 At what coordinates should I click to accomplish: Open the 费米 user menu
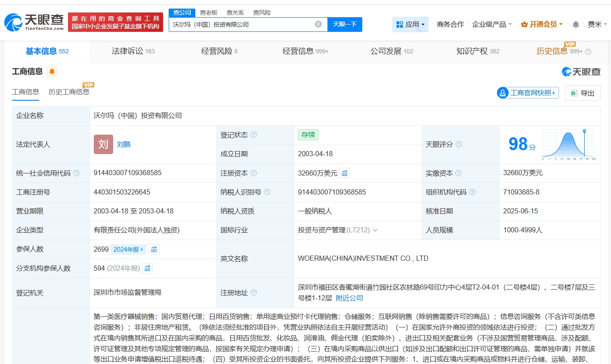597,25
